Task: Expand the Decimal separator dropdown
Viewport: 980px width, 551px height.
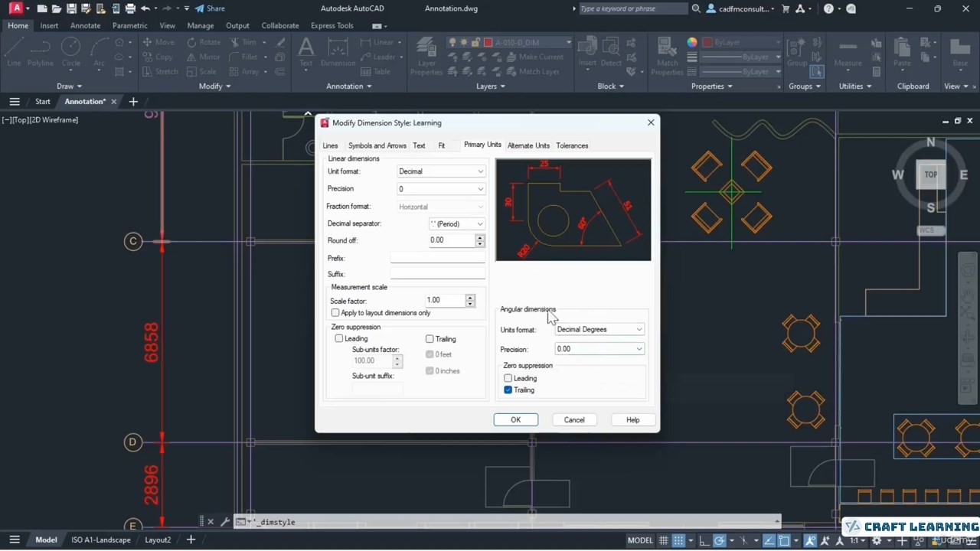Action: point(456,224)
